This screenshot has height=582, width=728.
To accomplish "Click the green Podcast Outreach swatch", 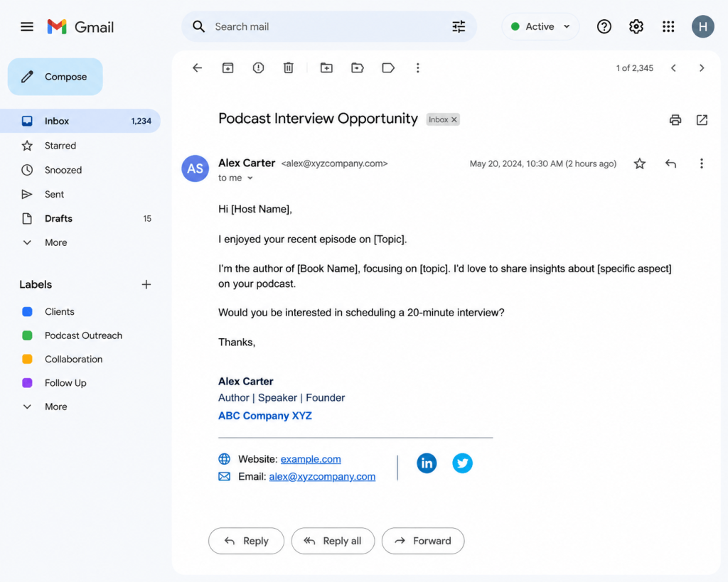I will (28, 335).
